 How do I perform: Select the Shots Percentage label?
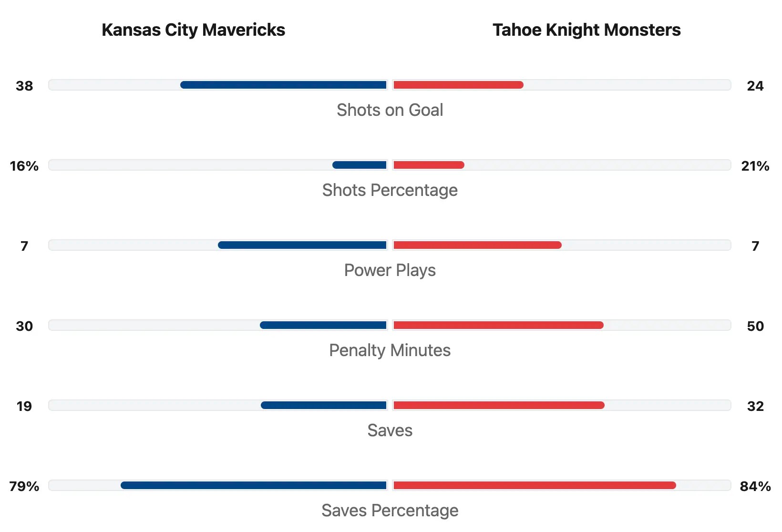click(x=390, y=190)
